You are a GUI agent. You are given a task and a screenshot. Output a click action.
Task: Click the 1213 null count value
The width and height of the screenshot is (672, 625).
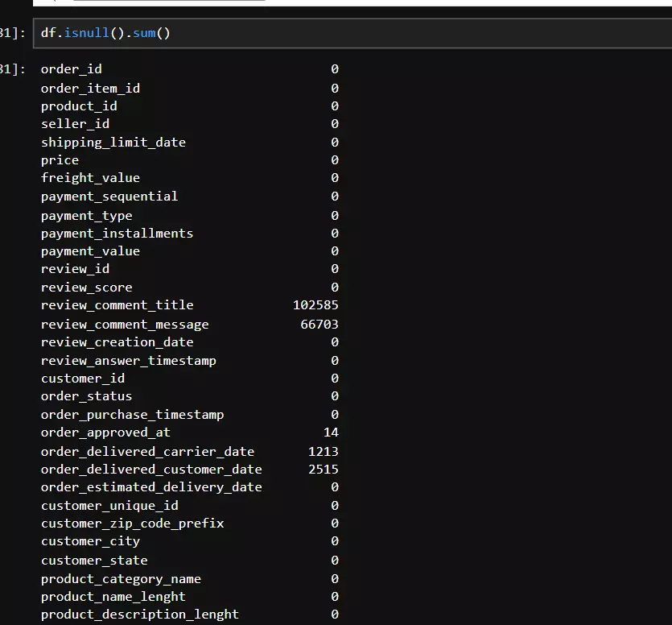pyautogui.click(x=323, y=452)
